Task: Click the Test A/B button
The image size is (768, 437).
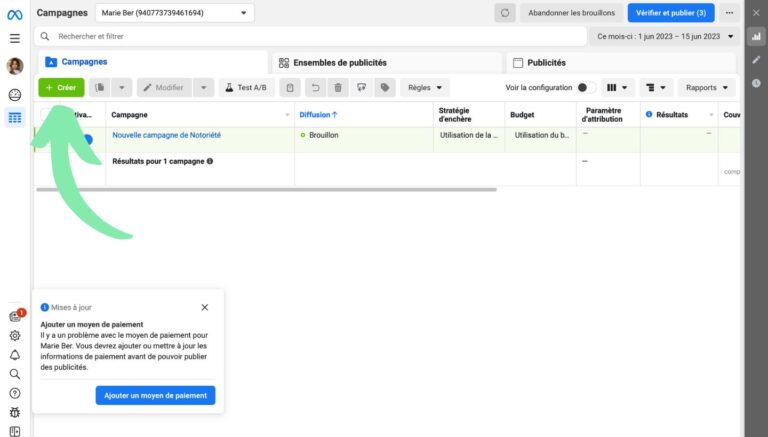Action: click(x=246, y=88)
